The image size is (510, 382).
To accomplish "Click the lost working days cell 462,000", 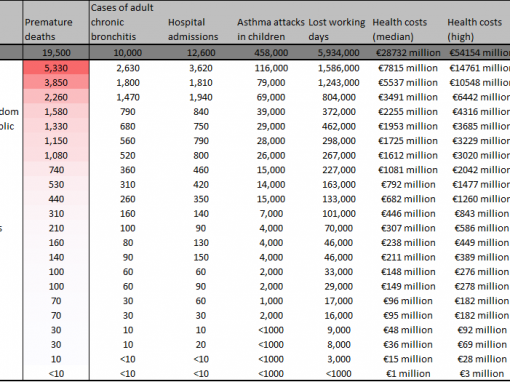I will click(339, 126).
